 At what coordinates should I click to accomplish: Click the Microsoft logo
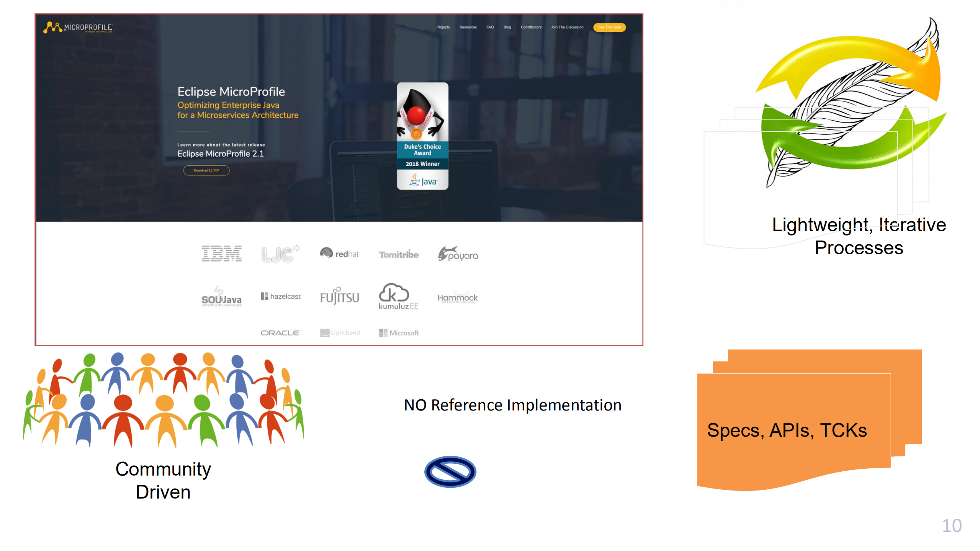pos(399,333)
